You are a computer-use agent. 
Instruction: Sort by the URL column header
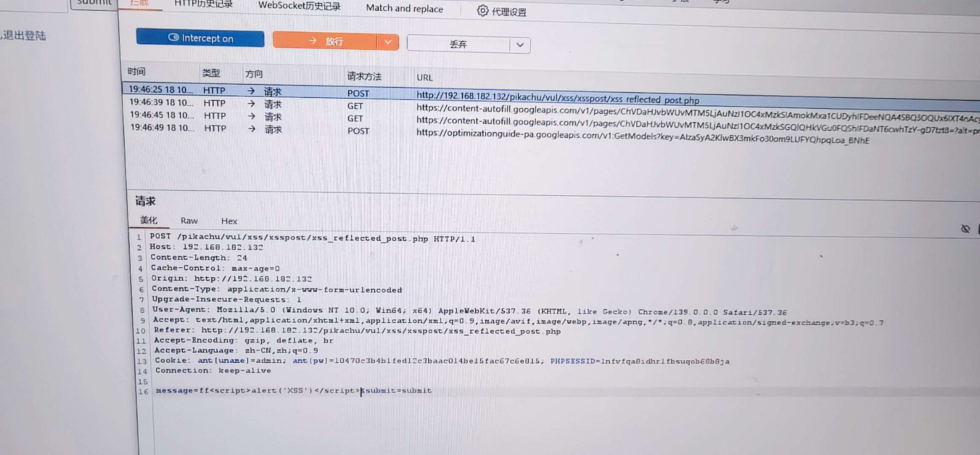click(424, 78)
